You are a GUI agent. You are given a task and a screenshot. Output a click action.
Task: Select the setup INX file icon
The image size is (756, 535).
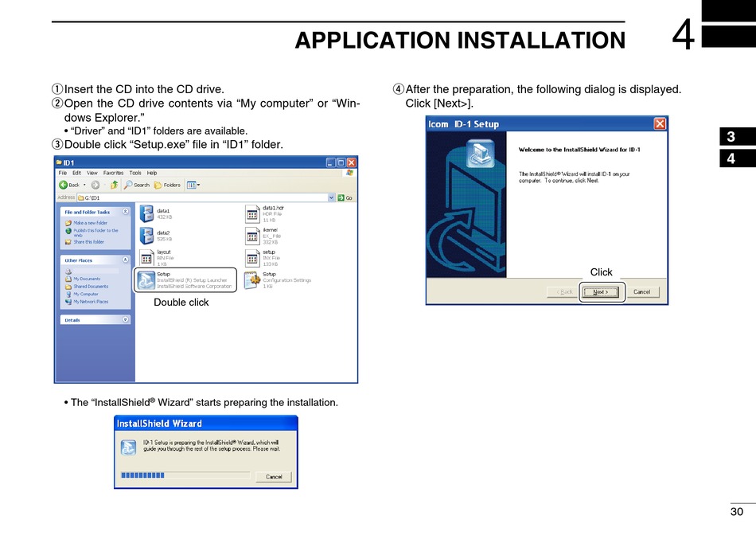tap(252, 258)
